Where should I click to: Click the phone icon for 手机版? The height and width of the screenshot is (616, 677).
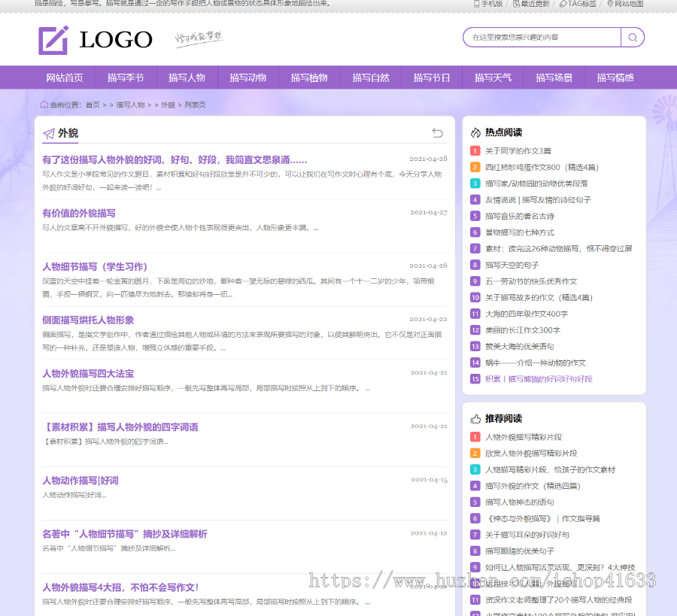476,4
